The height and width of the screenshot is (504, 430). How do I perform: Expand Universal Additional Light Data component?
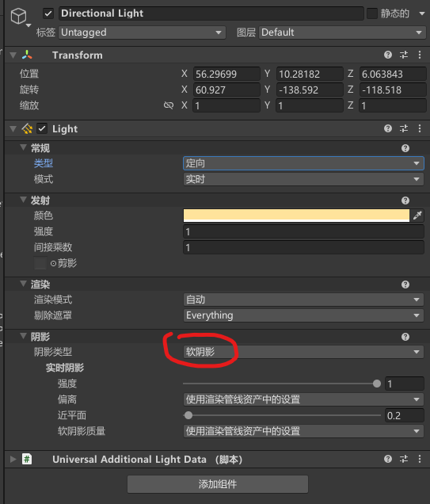tap(13, 459)
